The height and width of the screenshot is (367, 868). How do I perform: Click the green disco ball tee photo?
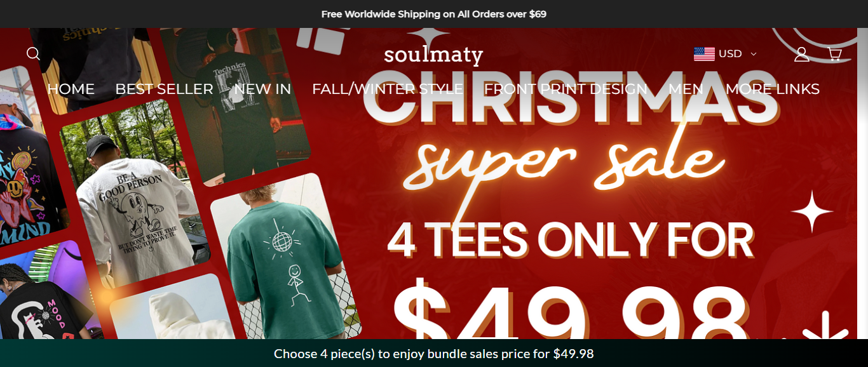pyautogui.click(x=286, y=260)
